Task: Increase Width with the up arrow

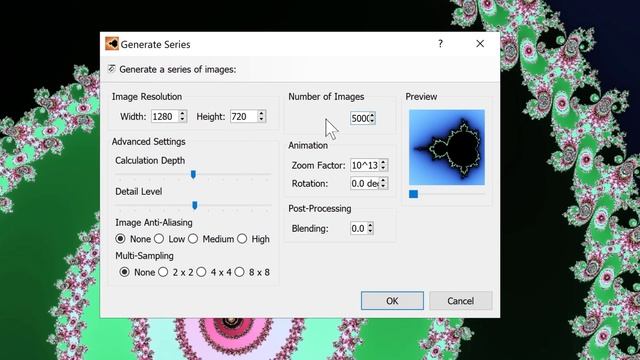Action: point(182,113)
